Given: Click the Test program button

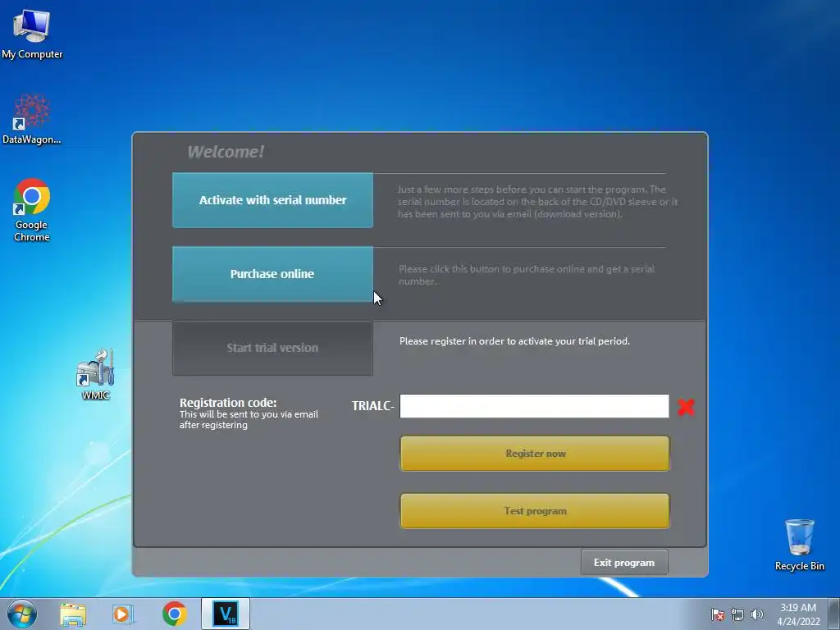Looking at the screenshot, I should [535, 510].
